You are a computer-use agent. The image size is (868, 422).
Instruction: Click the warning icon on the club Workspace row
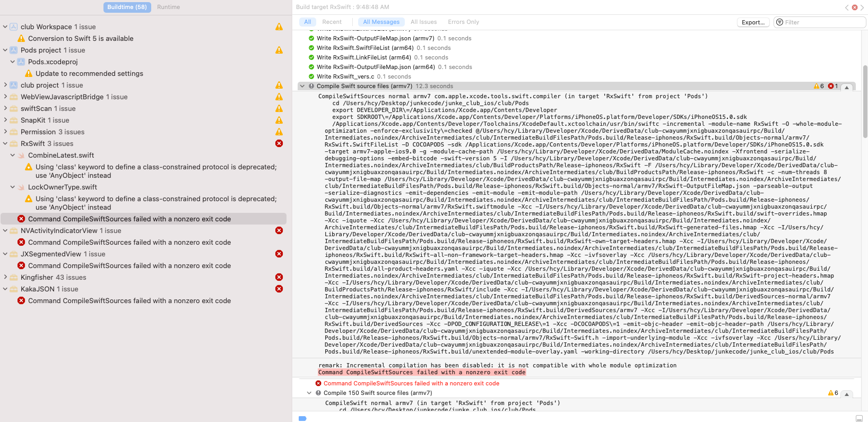click(x=279, y=27)
